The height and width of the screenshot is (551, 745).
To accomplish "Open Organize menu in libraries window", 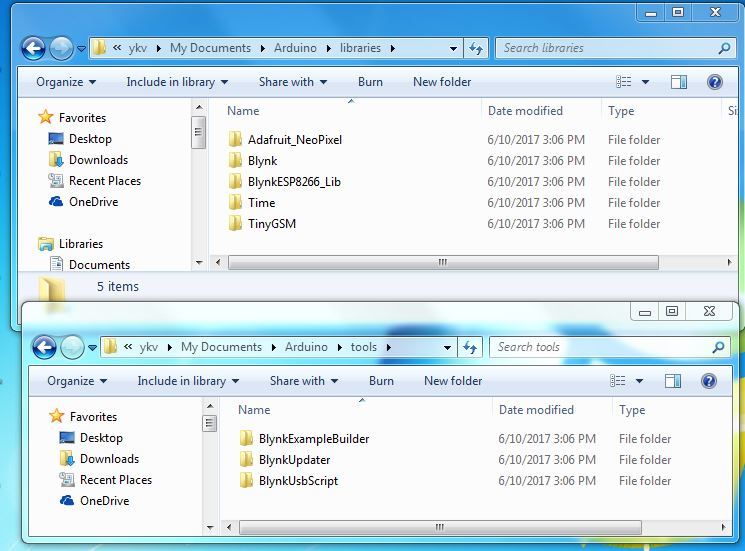I will pos(66,82).
